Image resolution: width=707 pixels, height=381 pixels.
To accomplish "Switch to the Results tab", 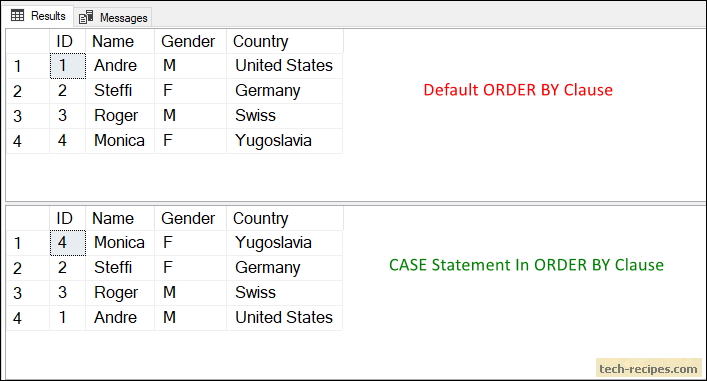I will (38, 16).
